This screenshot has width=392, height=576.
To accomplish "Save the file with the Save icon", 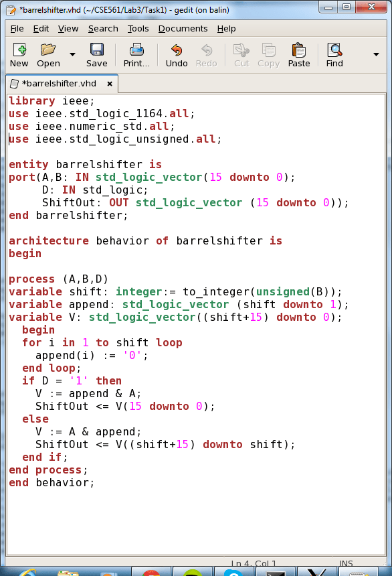I will 97,50.
